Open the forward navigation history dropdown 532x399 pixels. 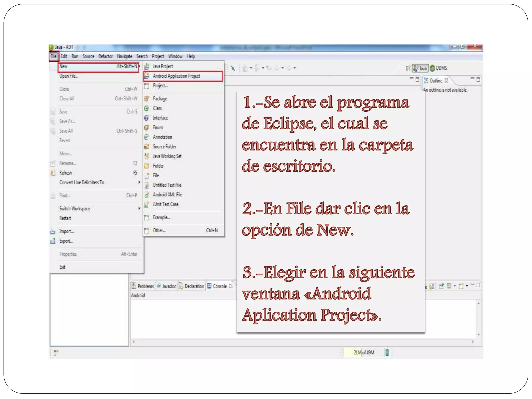[x=295, y=68]
